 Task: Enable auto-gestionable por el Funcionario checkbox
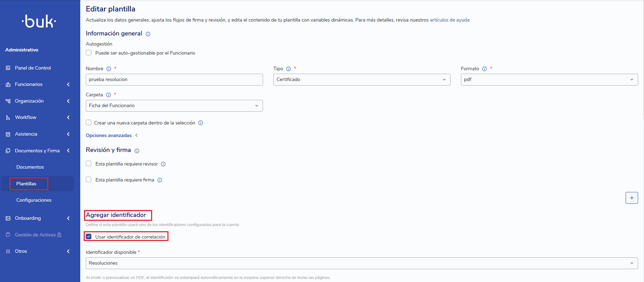tap(89, 53)
